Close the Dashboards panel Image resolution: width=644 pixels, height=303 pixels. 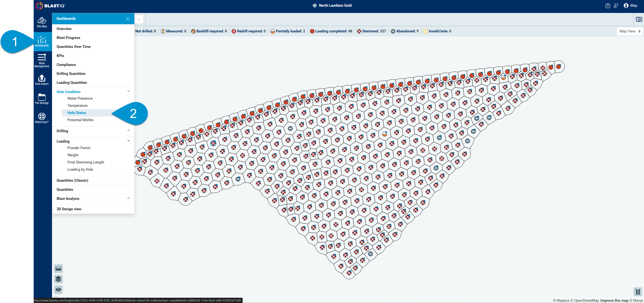click(128, 19)
